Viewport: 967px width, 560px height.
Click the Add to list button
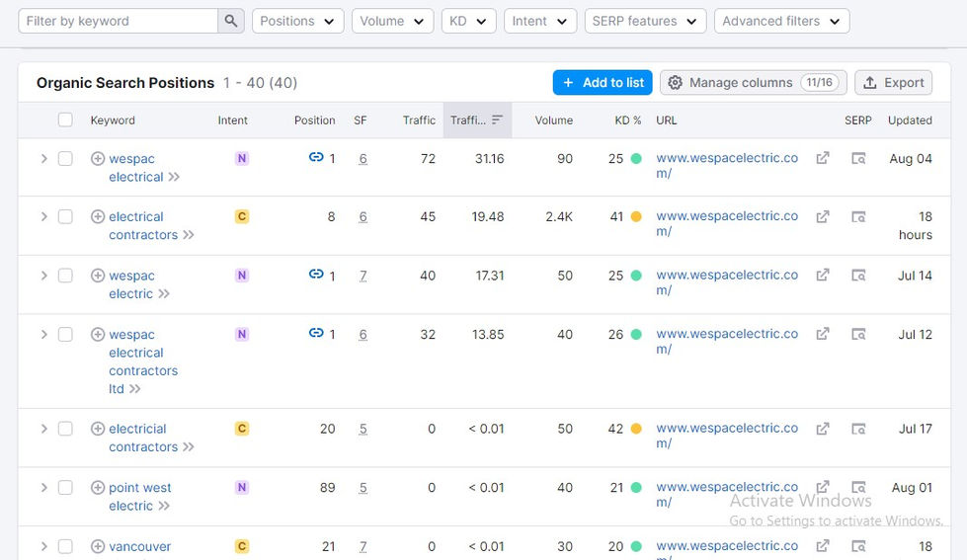[603, 83]
